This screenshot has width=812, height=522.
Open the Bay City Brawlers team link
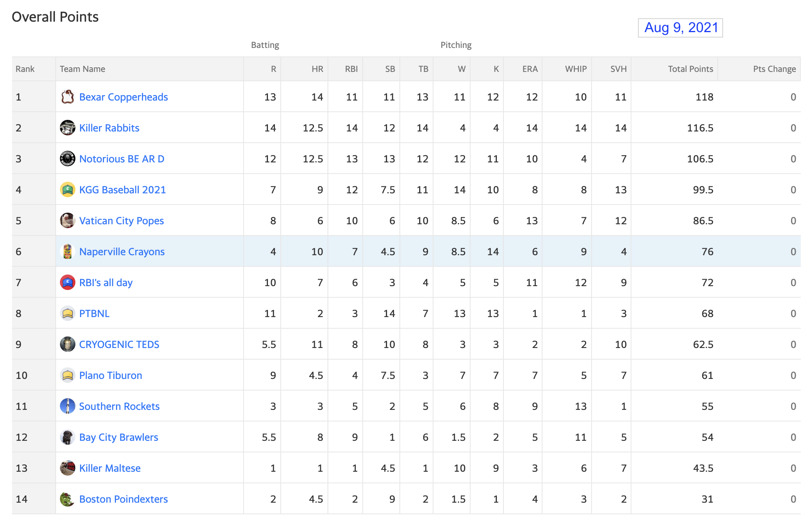click(x=119, y=437)
